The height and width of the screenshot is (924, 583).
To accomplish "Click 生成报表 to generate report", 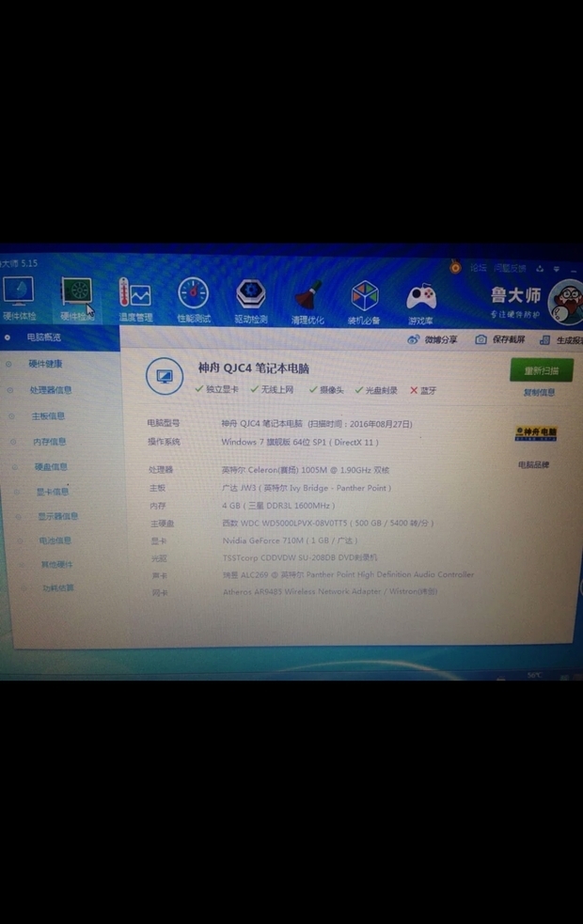I will 561,340.
